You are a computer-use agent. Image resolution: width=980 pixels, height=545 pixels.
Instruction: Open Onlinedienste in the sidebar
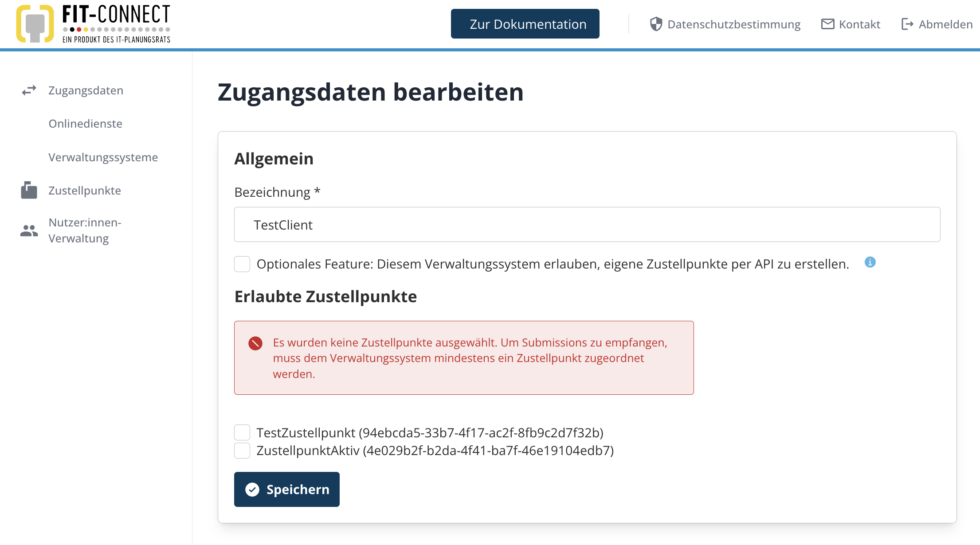[x=86, y=124]
